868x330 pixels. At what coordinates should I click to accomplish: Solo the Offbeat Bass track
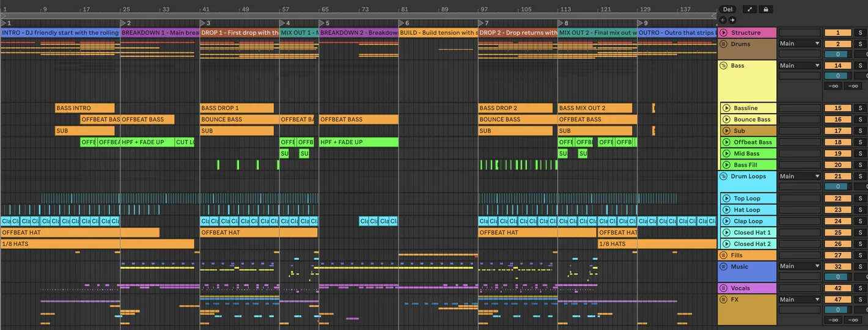pyautogui.click(x=859, y=142)
